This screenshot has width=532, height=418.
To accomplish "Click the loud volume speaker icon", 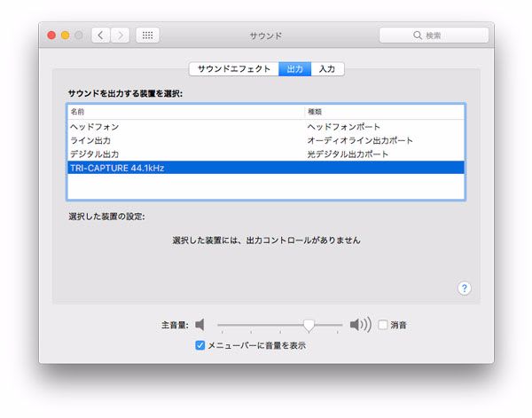I will 360,325.
